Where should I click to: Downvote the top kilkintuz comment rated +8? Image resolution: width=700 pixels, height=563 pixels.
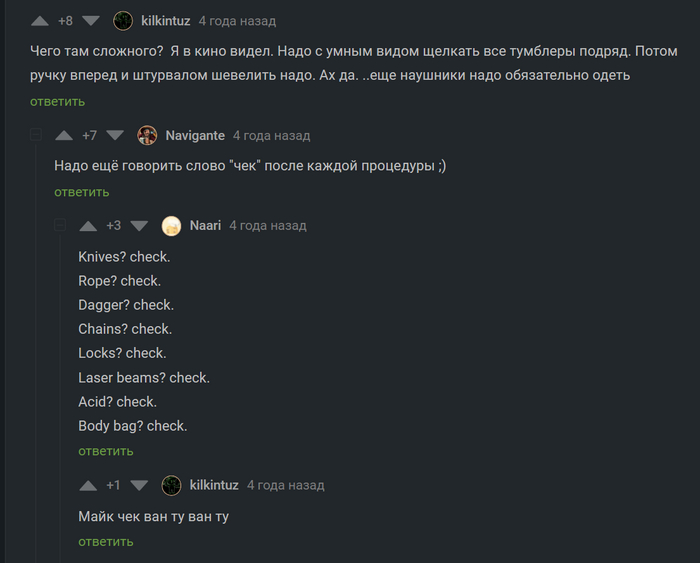(x=91, y=21)
